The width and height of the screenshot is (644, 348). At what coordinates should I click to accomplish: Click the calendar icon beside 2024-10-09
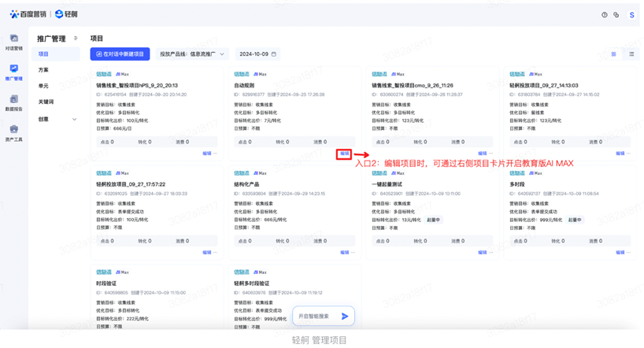pyautogui.click(x=274, y=54)
